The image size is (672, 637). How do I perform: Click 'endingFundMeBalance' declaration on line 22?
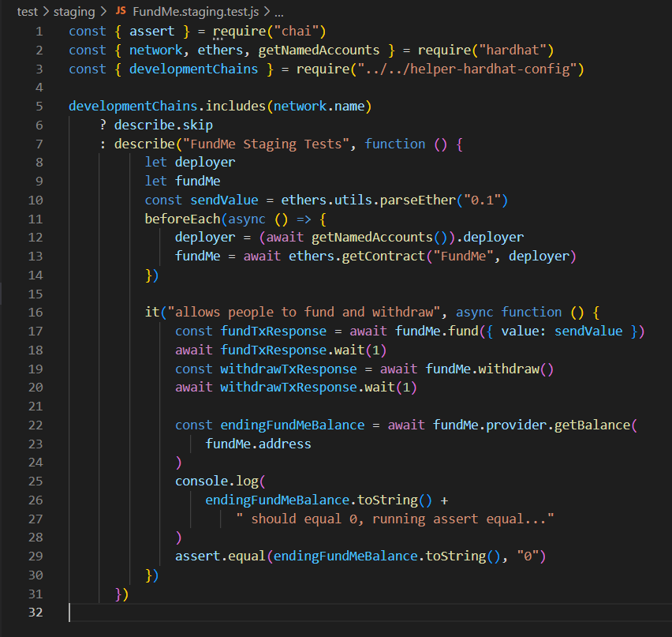[x=293, y=425]
